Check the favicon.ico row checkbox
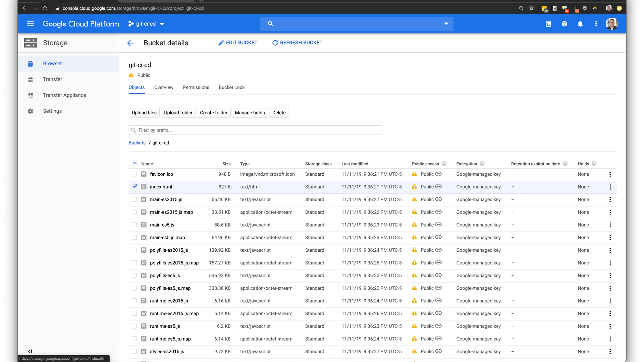Image resolution: width=644 pixels, height=362 pixels. pyautogui.click(x=134, y=174)
